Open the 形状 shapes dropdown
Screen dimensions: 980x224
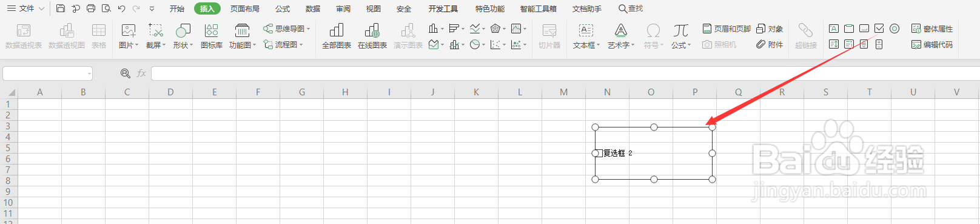[183, 36]
